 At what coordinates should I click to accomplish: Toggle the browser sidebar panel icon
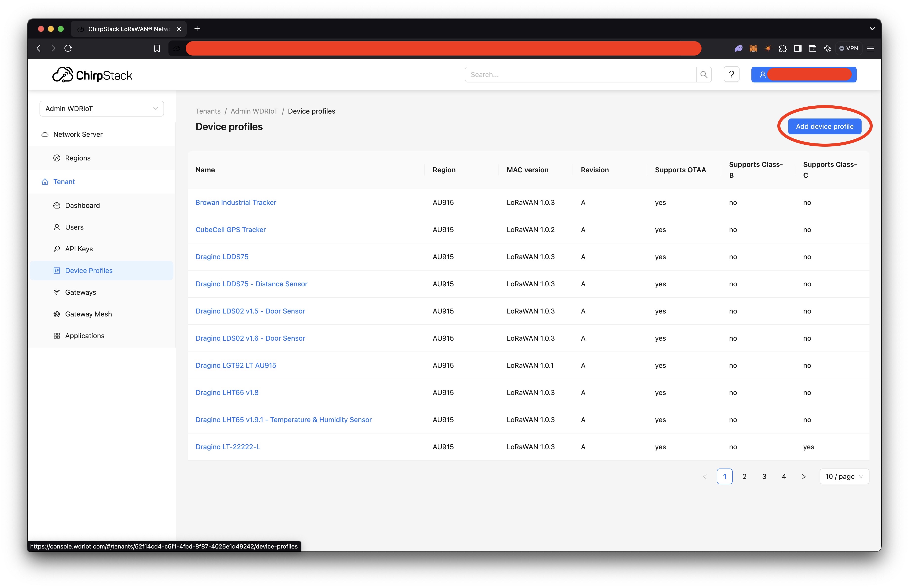tap(798, 48)
